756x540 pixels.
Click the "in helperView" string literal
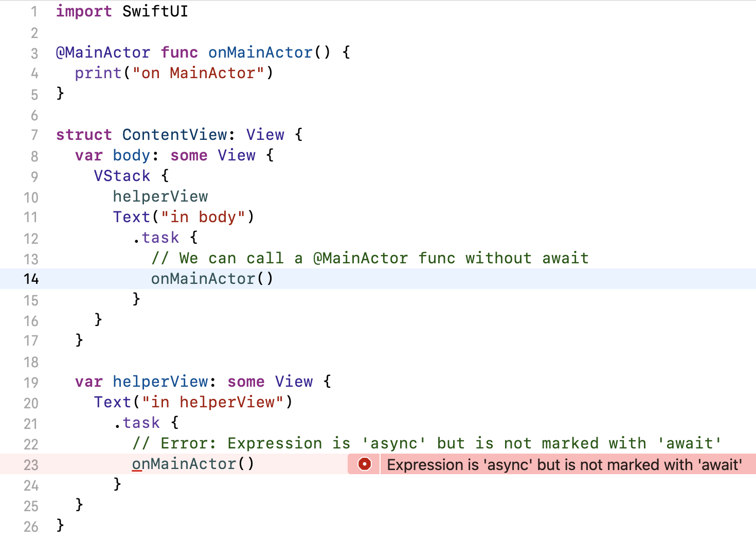tap(212, 402)
